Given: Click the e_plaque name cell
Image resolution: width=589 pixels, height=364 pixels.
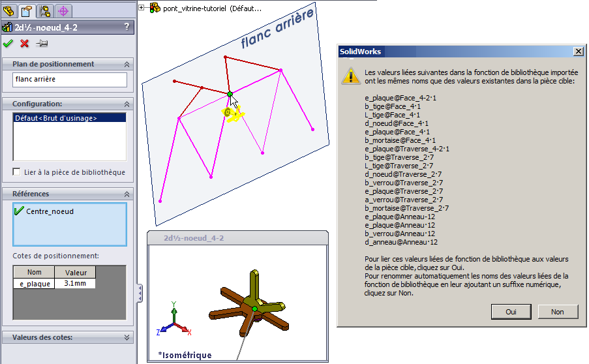Looking at the screenshot, I should [x=34, y=284].
